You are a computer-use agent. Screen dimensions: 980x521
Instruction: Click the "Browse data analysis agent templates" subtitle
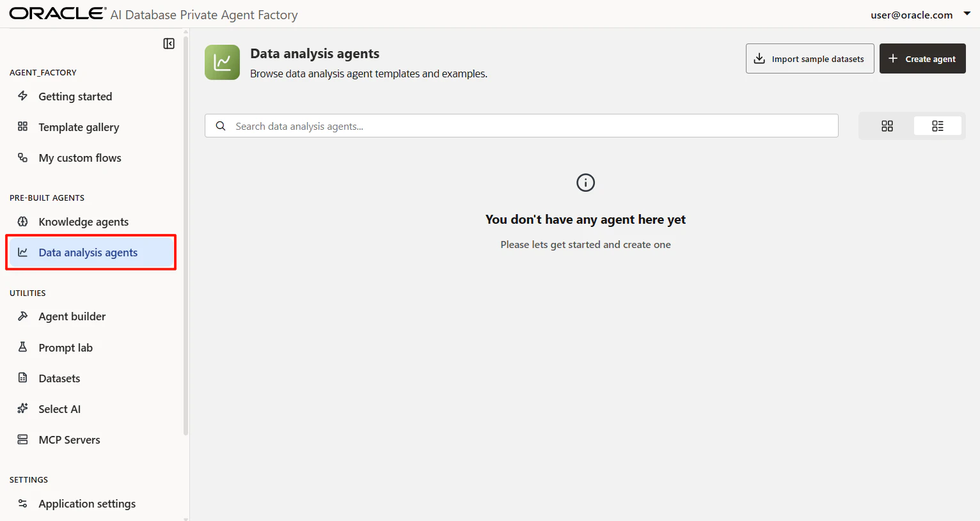[368, 74]
